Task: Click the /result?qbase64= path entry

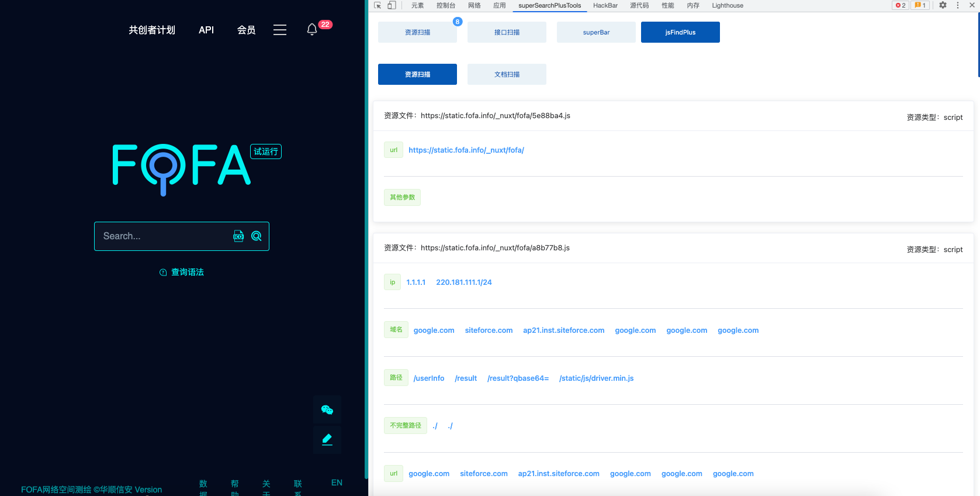Action: pyautogui.click(x=518, y=378)
